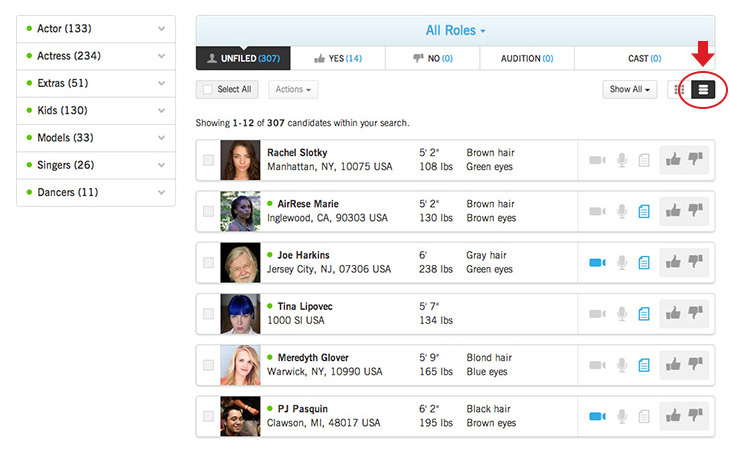Screen dimensions: 730x456
Task: Expand the Kids (130) category
Action: click(96, 111)
